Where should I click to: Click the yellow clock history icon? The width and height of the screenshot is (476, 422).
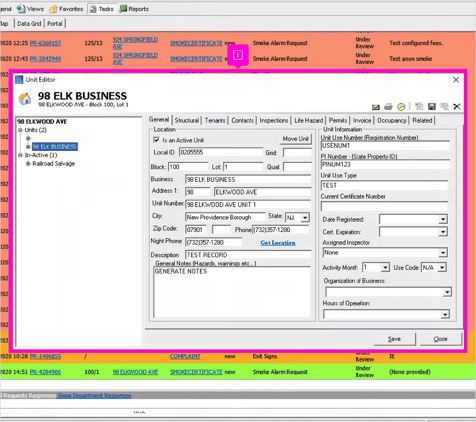point(401,107)
